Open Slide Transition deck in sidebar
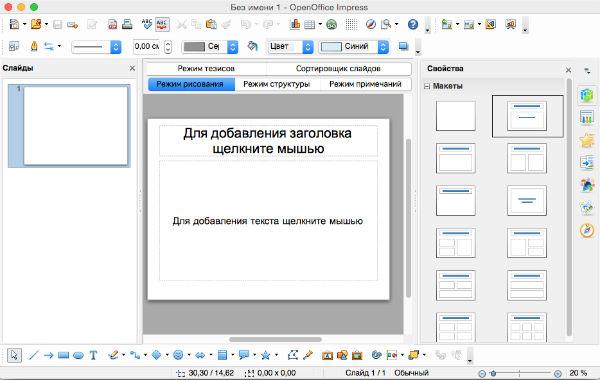Viewport: 600px width, 380px height. click(x=587, y=162)
